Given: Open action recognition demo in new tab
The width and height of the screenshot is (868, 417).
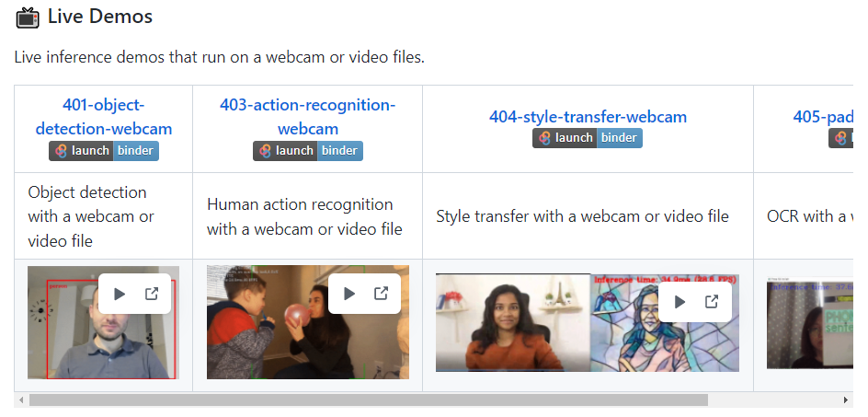Looking at the screenshot, I should click(381, 294).
